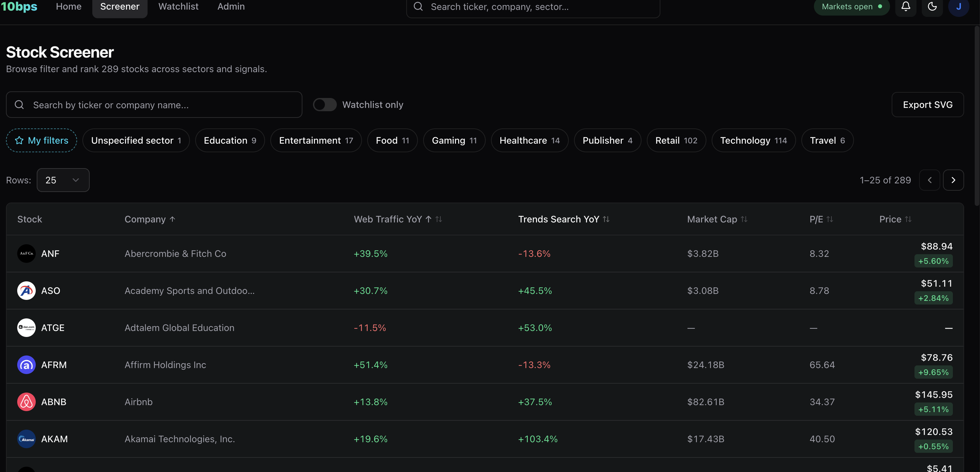Toggle the Unspecified sector filter chip

[136, 140]
